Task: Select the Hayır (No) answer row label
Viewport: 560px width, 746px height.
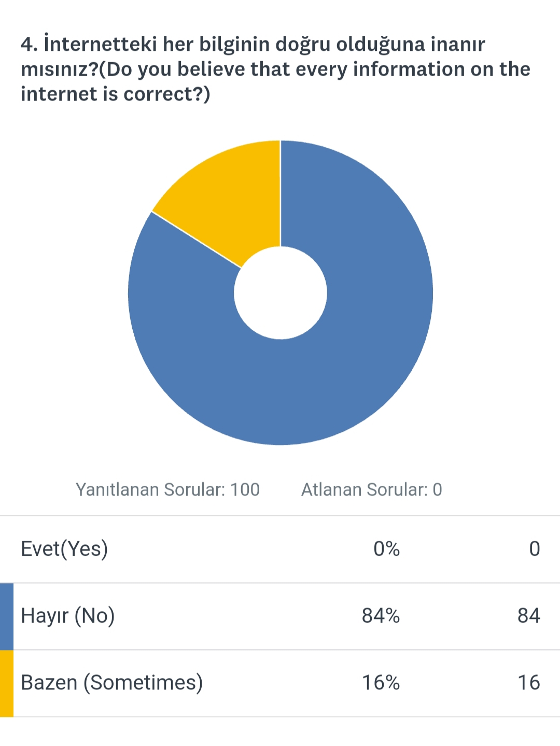Action: (x=68, y=616)
